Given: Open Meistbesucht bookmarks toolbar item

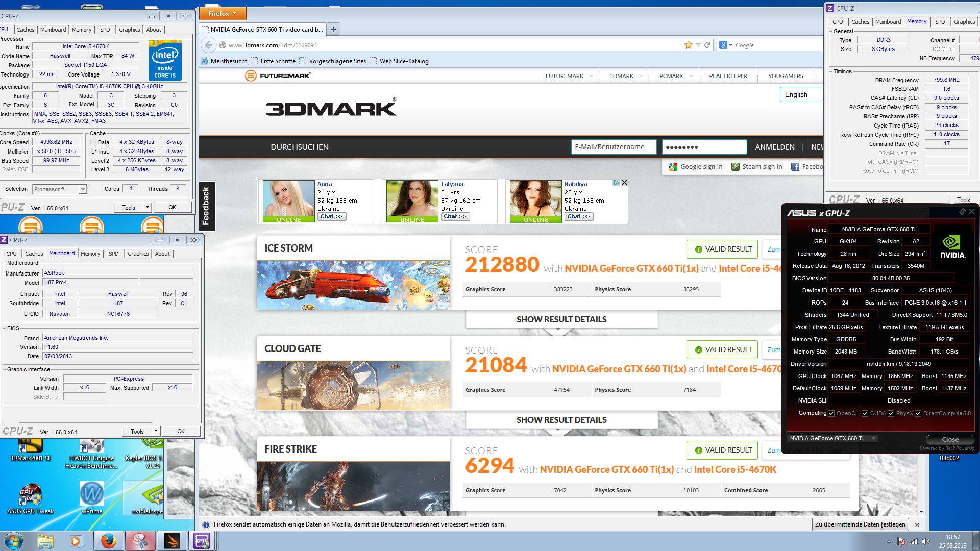Looking at the screenshot, I should click(224, 61).
